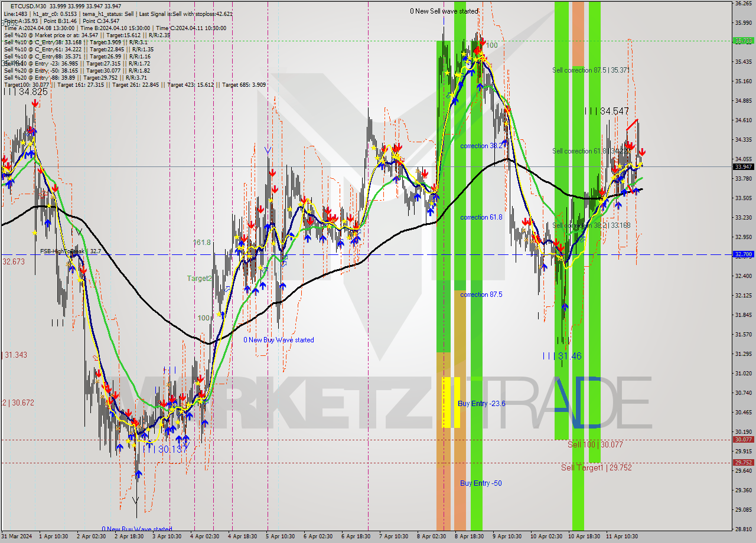Click the 34.610 price axis value
This screenshot has width=756, height=543.
pyautogui.click(x=743, y=120)
